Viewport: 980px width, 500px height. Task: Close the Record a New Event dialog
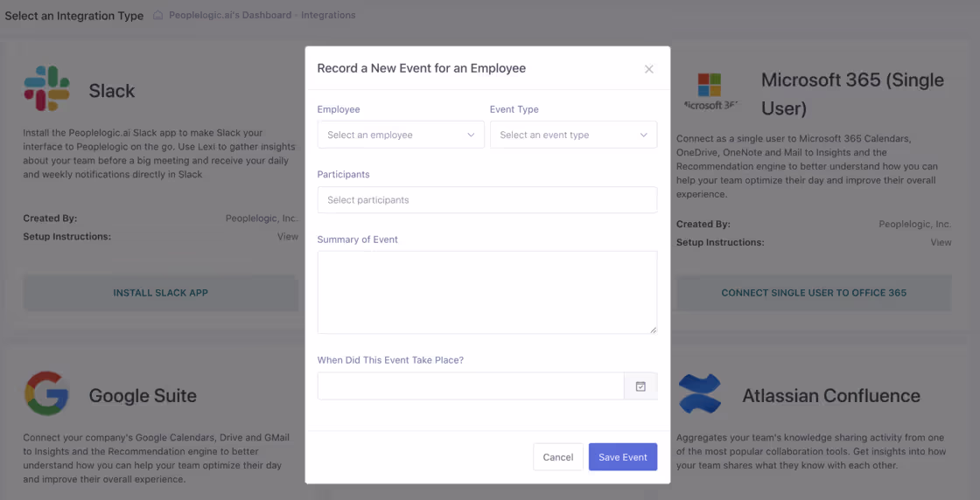point(648,69)
